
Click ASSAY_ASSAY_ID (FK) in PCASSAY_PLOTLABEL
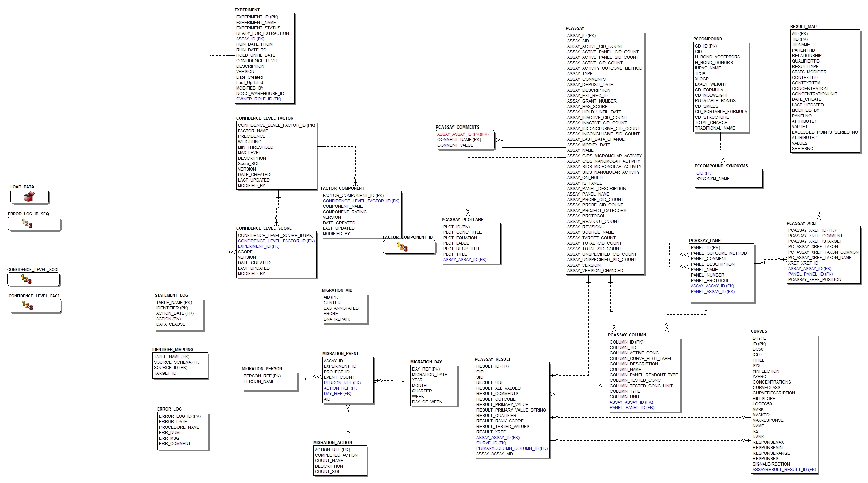tap(464, 259)
